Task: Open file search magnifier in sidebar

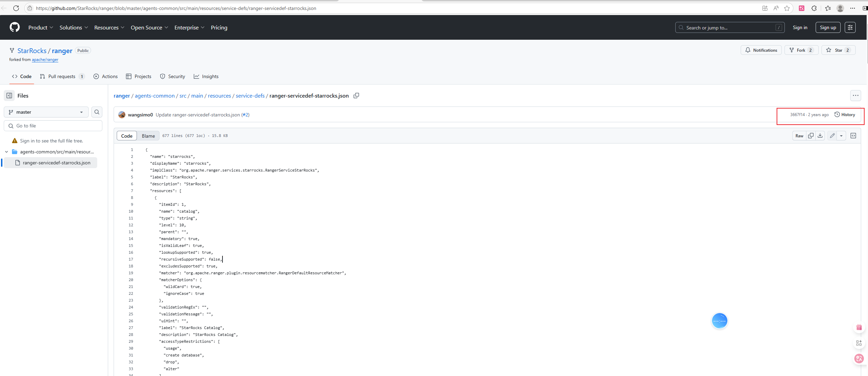Action: pyautogui.click(x=97, y=112)
